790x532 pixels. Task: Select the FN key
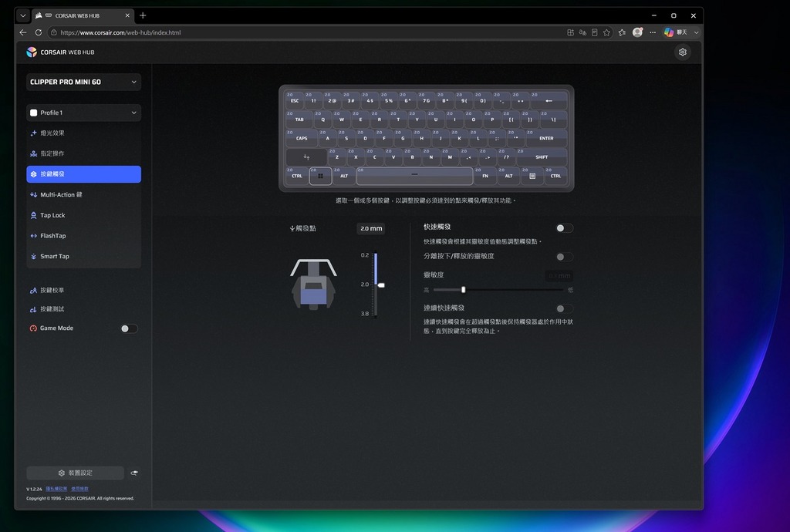pyautogui.click(x=485, y=176)
